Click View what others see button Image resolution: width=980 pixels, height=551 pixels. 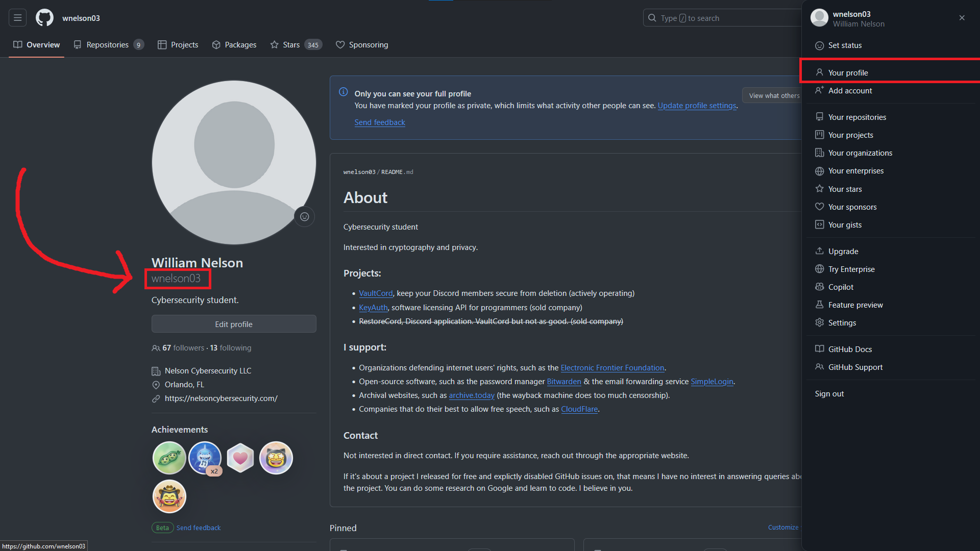(772, 95)
